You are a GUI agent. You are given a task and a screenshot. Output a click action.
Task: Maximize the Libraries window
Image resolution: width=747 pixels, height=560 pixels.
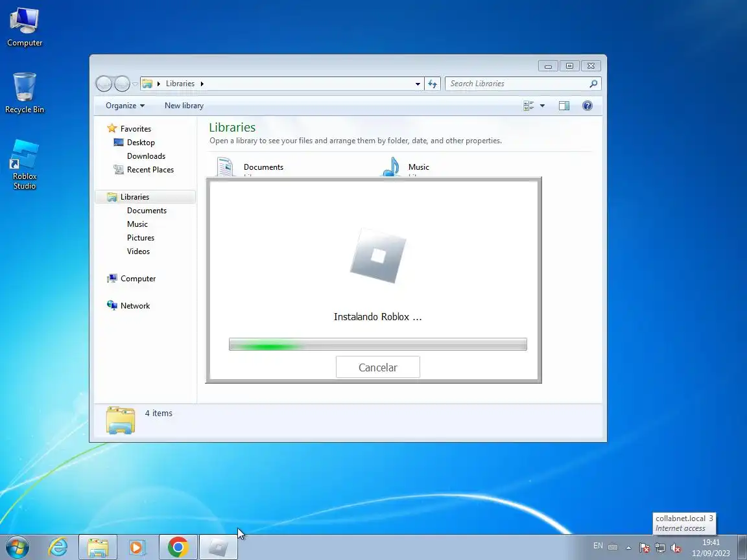(569, 66)
